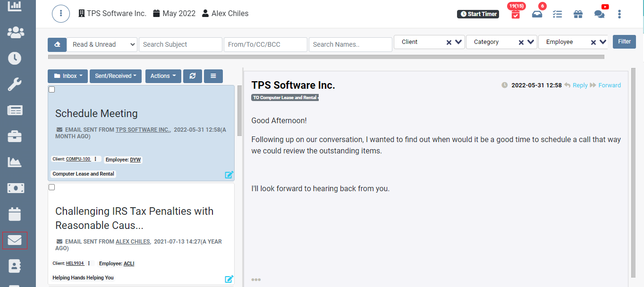
Task: Open the newspaper sidebar icon
Action: [15, 110]
